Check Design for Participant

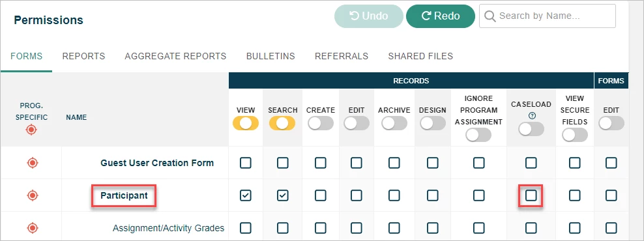pyautogui.click(x=432, y=196)
